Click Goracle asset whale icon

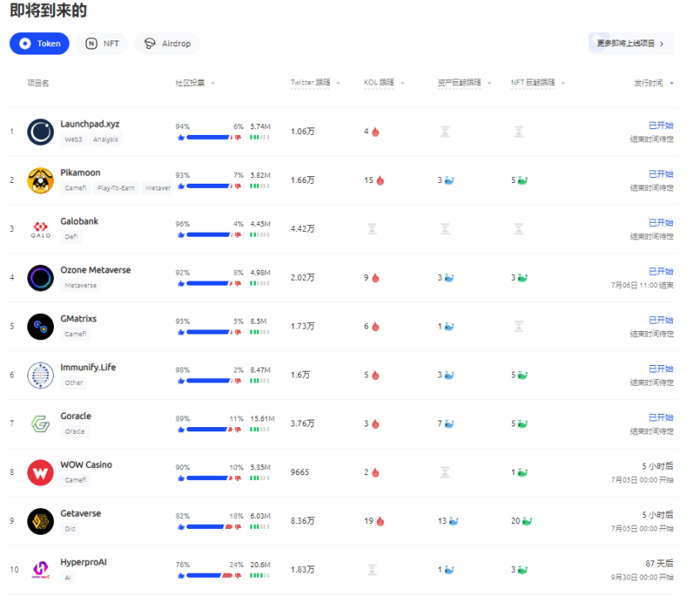tap(449, 423)
